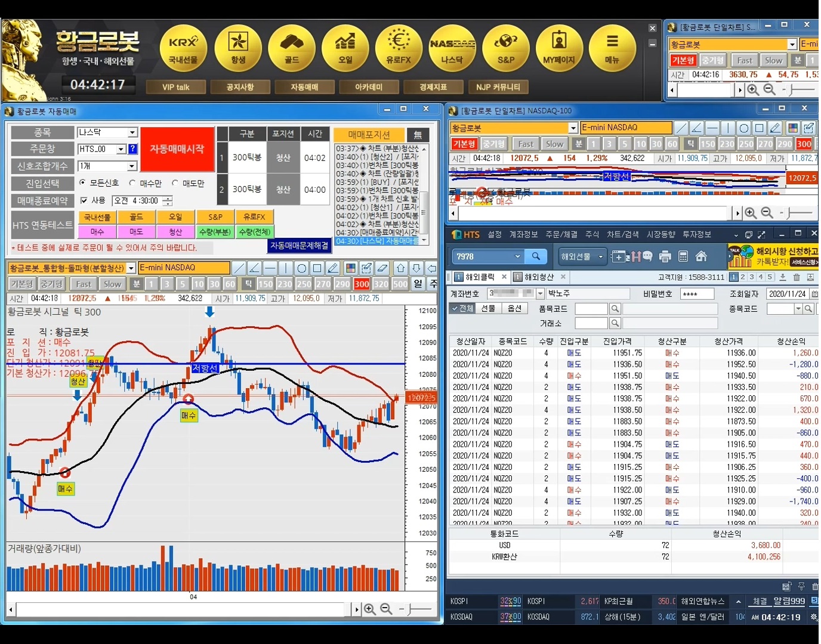Open 주문/체결 menu in HTS
This screenshot has width=821, height=644.
tap(561, 234)
